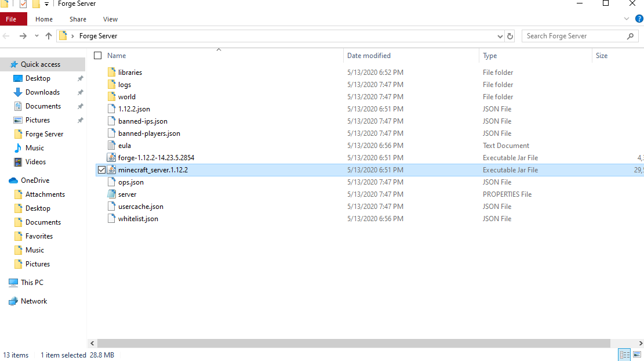This screenshot has height=361, width=644.
Task: Click the eula text document icon
Action: (x=111, y=146)
